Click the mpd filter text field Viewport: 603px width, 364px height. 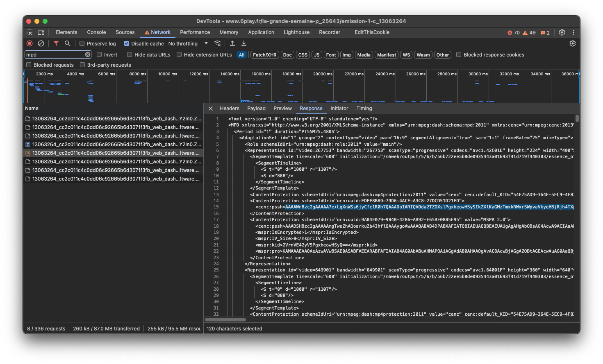(55, 54)
